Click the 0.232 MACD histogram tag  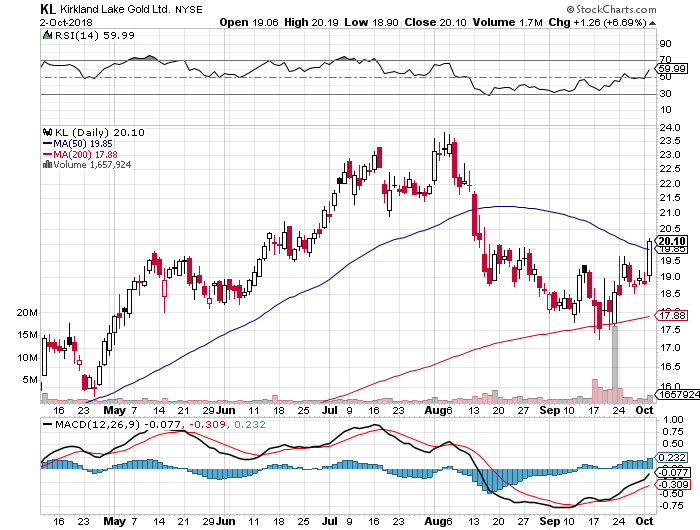[x=672, y=458]
